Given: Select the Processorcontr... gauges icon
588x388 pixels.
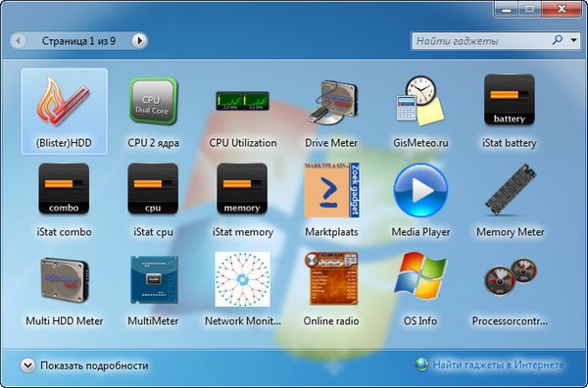Looking at the screenshot, I should (510, 277).
